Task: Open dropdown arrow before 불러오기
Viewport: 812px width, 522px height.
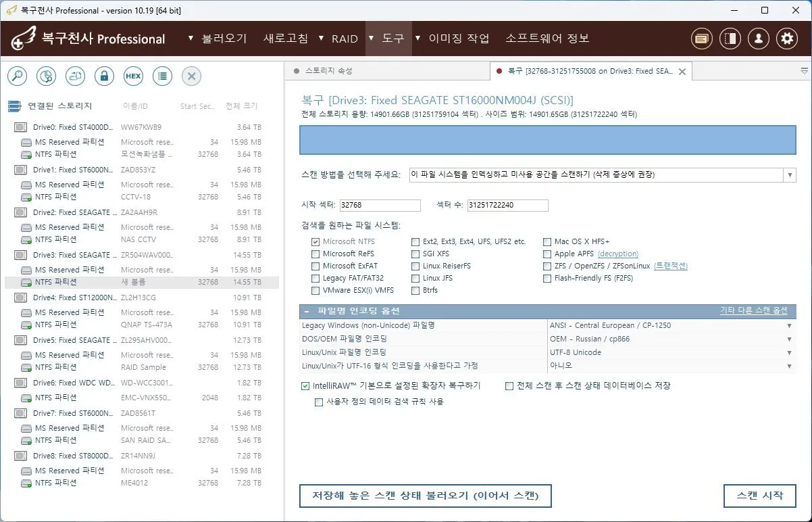Action: (x=191, y=39)
